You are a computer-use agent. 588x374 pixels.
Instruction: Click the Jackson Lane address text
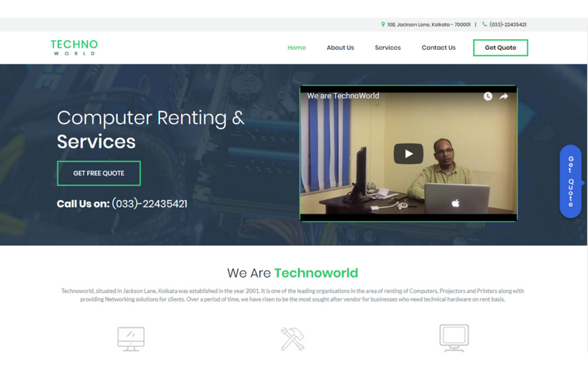point(429,24)
